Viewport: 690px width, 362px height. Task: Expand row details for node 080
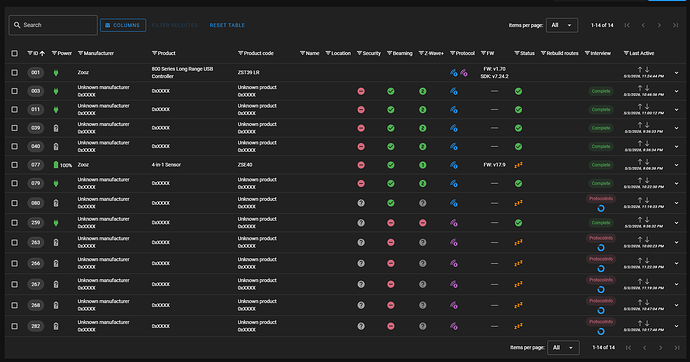pyautogui.click(x=676, y=203)
